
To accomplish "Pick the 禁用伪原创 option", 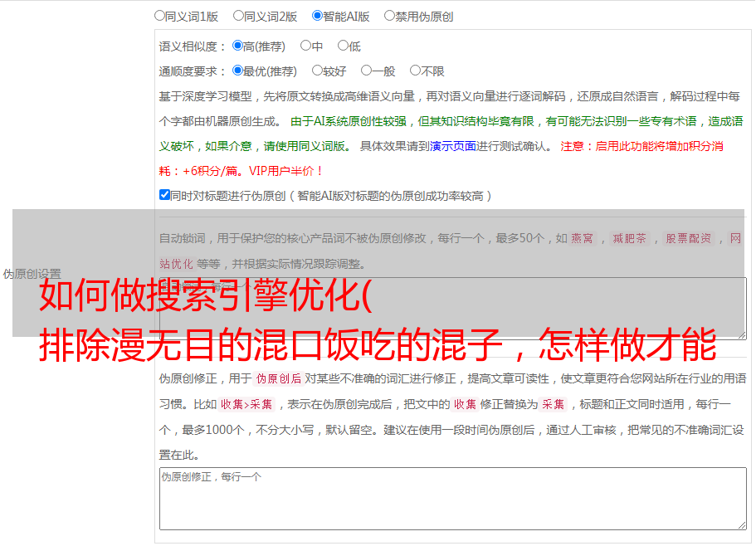I will [389, 16].
